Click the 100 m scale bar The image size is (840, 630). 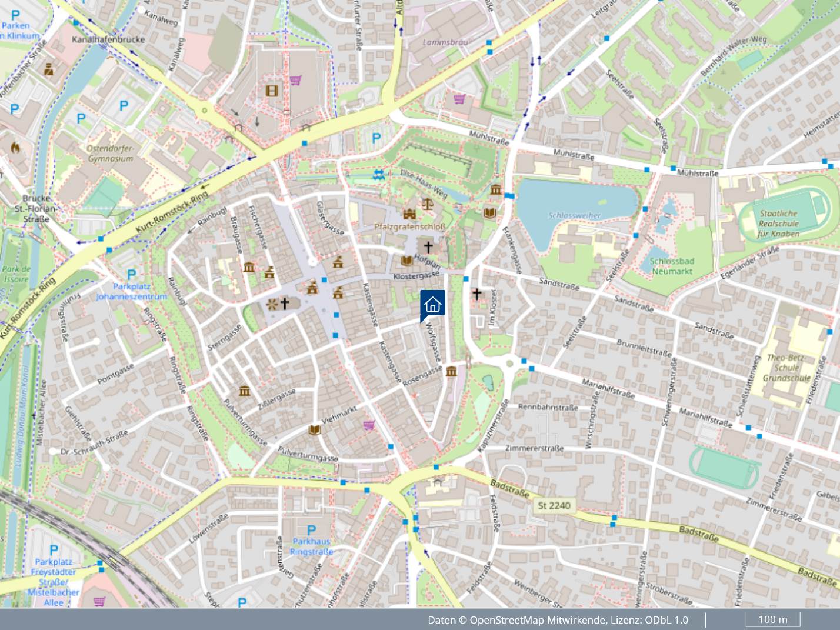(772, 619)
